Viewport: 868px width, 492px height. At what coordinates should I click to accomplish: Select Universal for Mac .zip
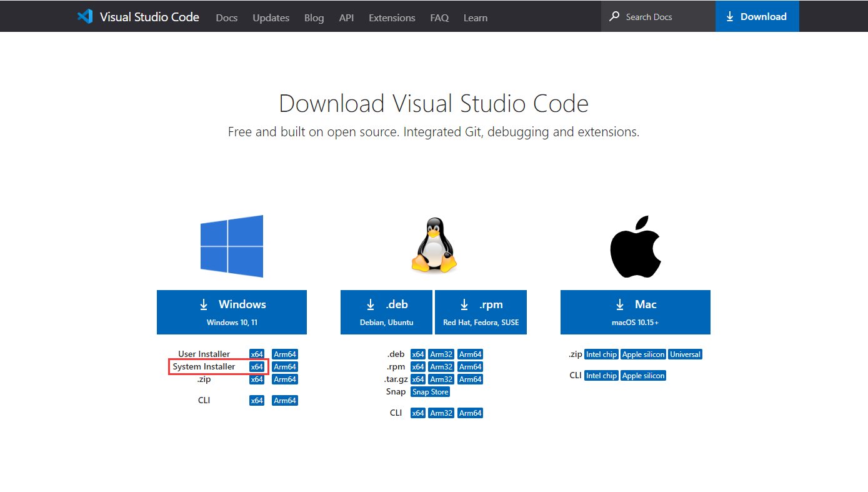point(686,354)
